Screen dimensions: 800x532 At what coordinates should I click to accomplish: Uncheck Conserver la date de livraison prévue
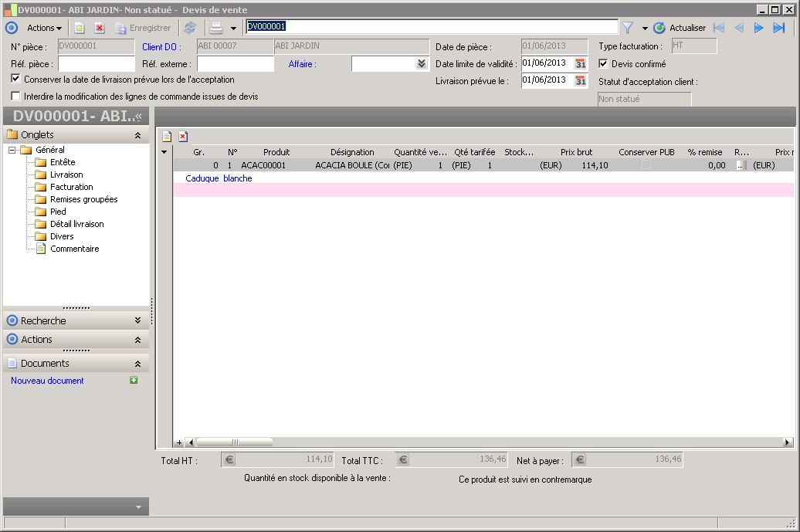click(16, 79)
